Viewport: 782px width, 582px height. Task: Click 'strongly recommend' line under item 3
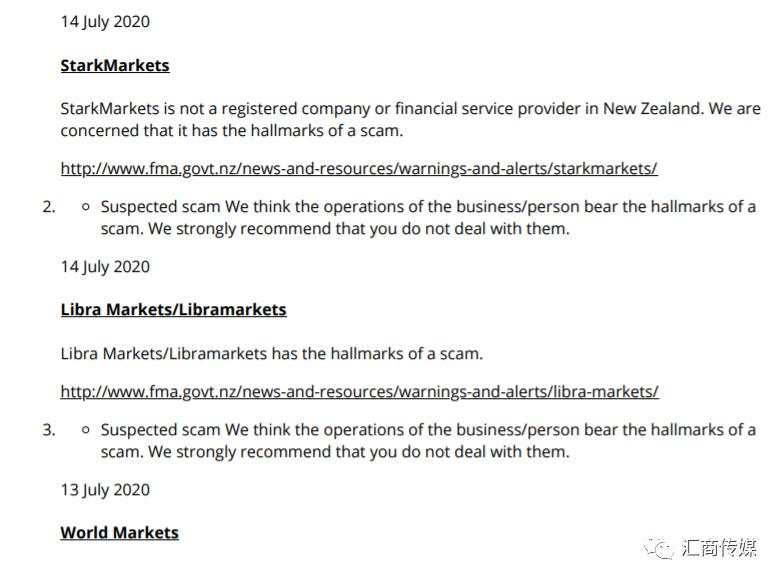point(335,452)
